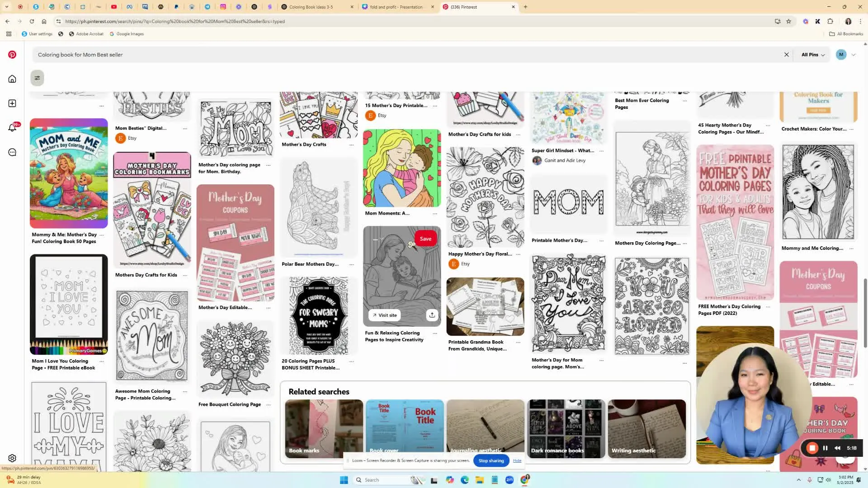This screenshot has height=488, width=868.
Task: Open the notifications bell icon
Action: click(x=12, y=128)
